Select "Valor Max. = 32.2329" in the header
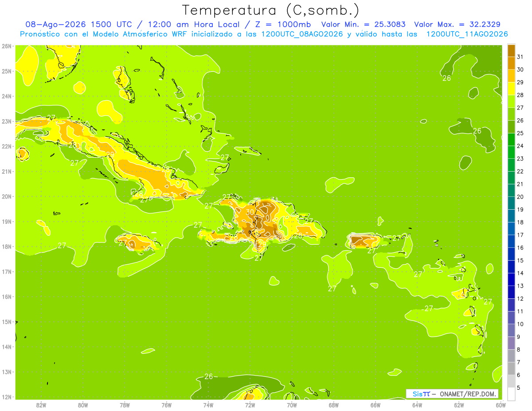532x411 pixels. point(457,24)
